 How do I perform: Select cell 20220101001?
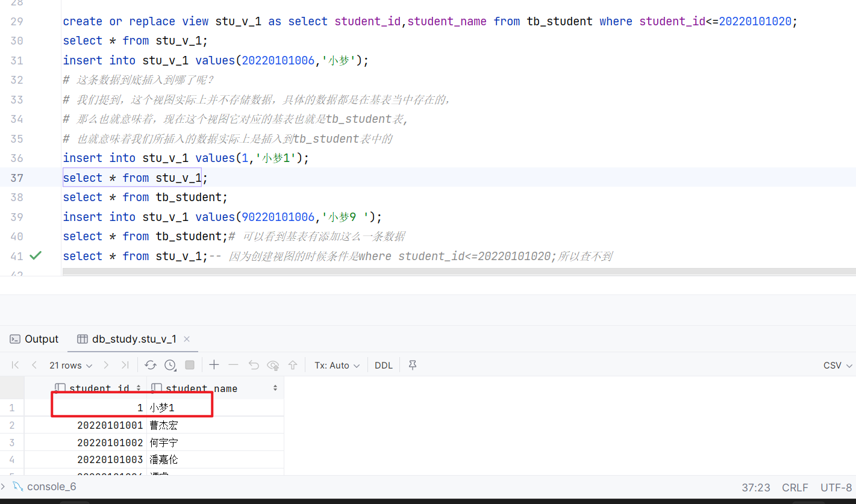86,425
